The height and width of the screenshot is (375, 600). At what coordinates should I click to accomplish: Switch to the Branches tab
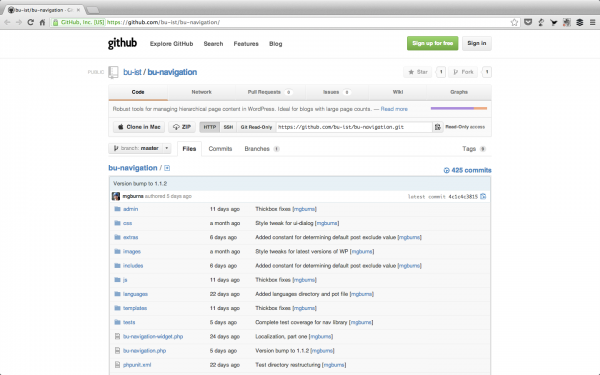pos(262,149)
